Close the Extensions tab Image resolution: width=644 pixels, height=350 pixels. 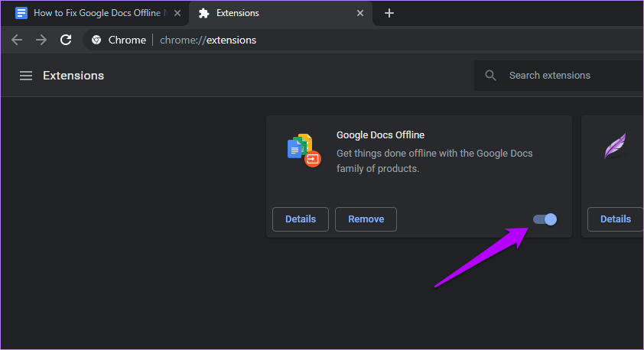[359, 13]
